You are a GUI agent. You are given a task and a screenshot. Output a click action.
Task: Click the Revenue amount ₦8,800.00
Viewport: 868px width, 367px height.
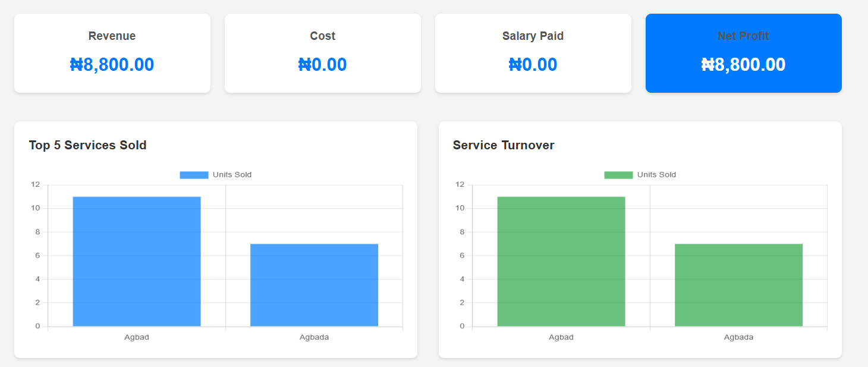[x=112, y=64]
